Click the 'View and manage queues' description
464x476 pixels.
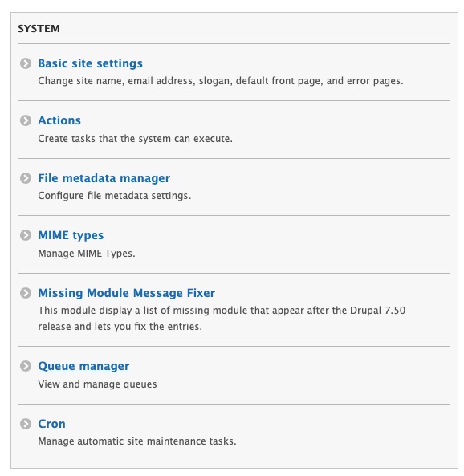[97, 384]
